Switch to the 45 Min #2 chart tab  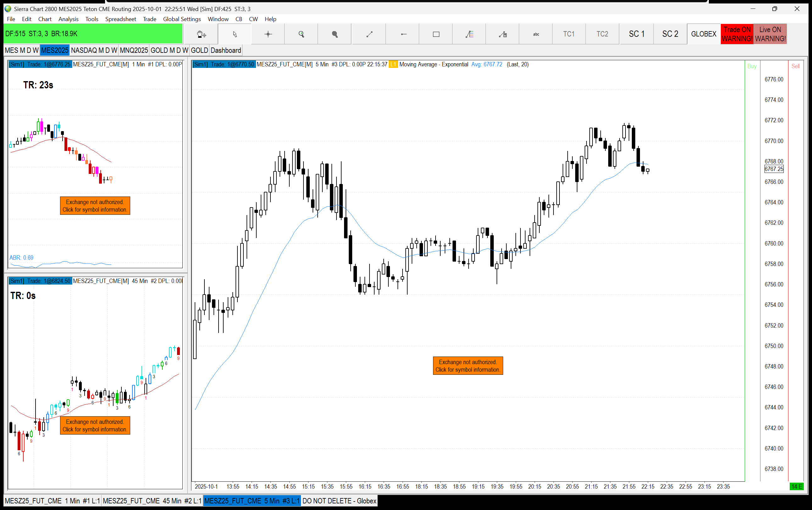tap(152, 501)
